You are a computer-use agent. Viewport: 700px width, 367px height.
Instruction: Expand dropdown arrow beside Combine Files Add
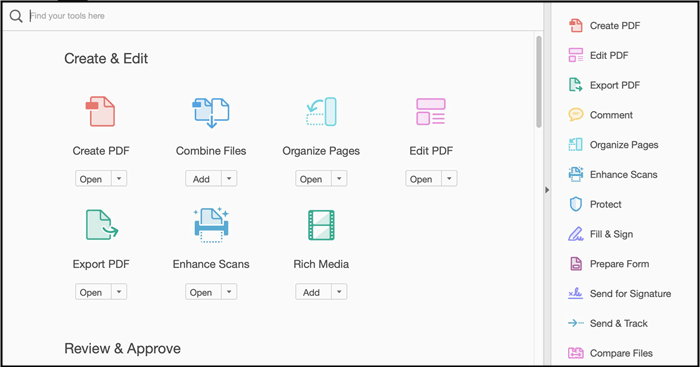pos(229,179)
